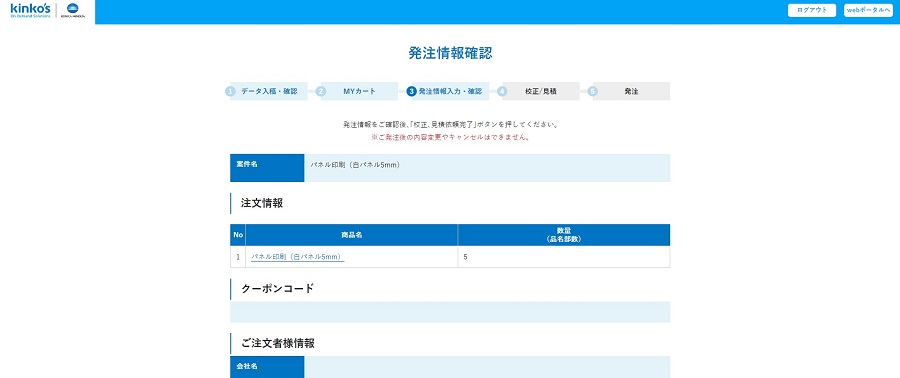
Task: Click the instruction text about 校正、見積依頼完了
Action: [450, 124]
